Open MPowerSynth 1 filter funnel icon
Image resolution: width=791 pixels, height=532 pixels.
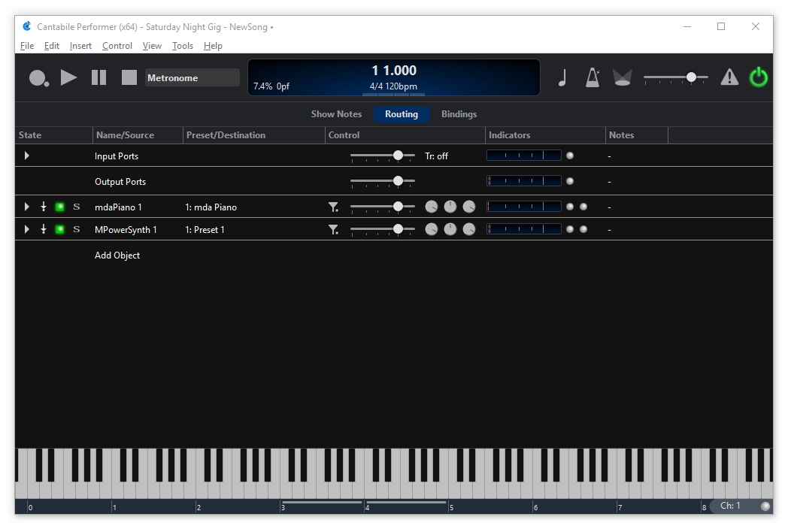point(333,229)
